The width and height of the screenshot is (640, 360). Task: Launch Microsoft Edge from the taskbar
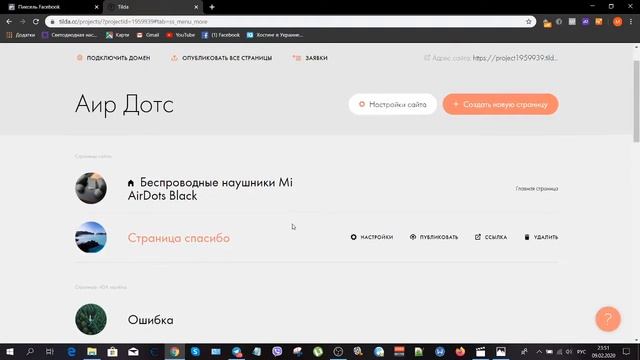71,351
